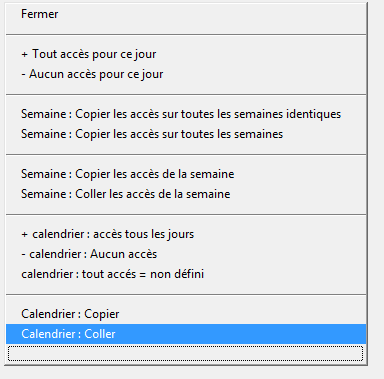
Task: Choose 'Semaine : Coller les accès de la semaine'
Action: click(x=186, y=194)
